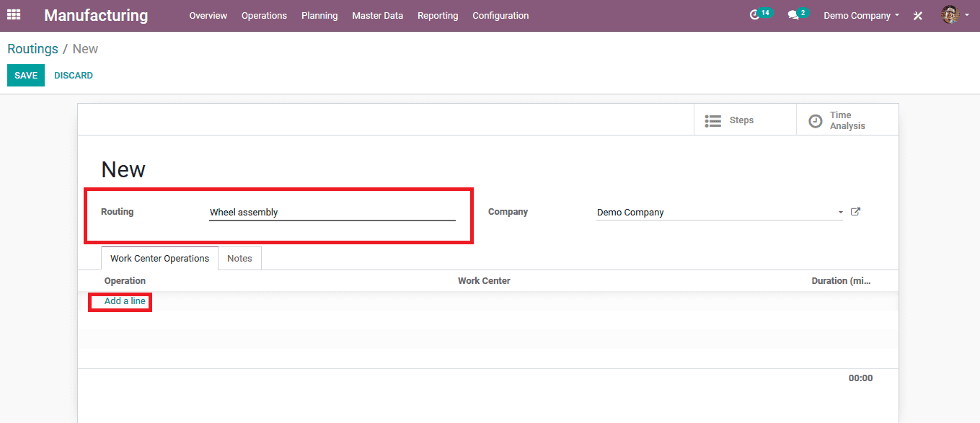Viewport: 980px width, 423px height.
Task: Open the Master Data menu
Action: click(x=377, y=15)
